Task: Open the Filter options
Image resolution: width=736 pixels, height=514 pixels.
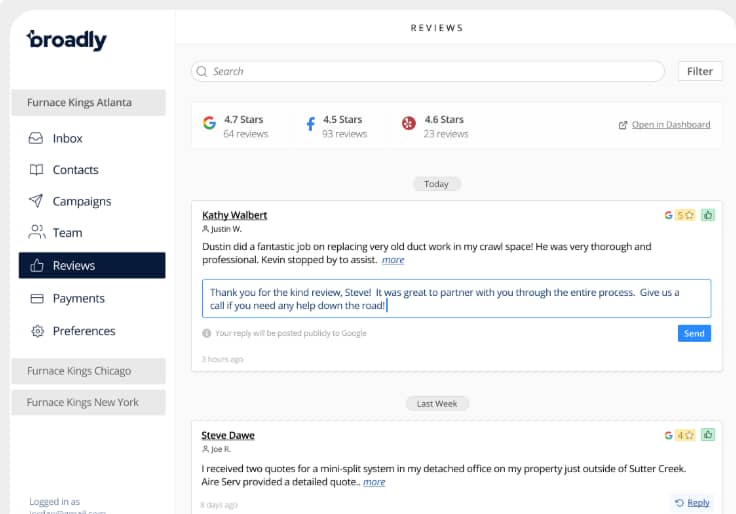Action: click(x=700, y=71)
